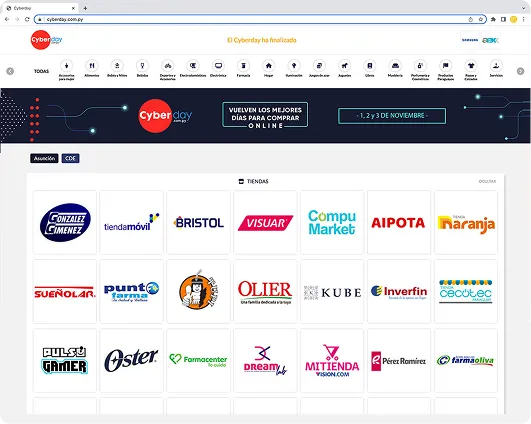Screen dimensions: 531x424
Task: Click the category carousel right arrow
Action: pyautogui.click(x=521, y=71)
